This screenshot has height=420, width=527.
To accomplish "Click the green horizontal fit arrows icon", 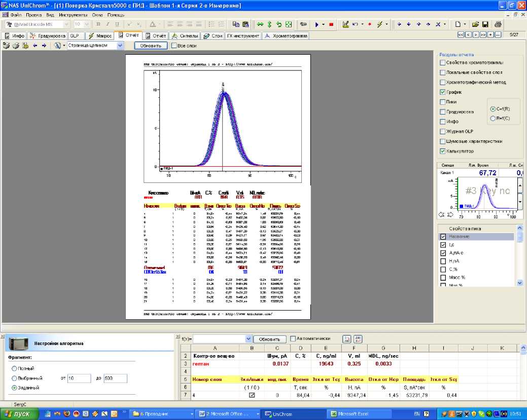I will (x=260, y=24).
